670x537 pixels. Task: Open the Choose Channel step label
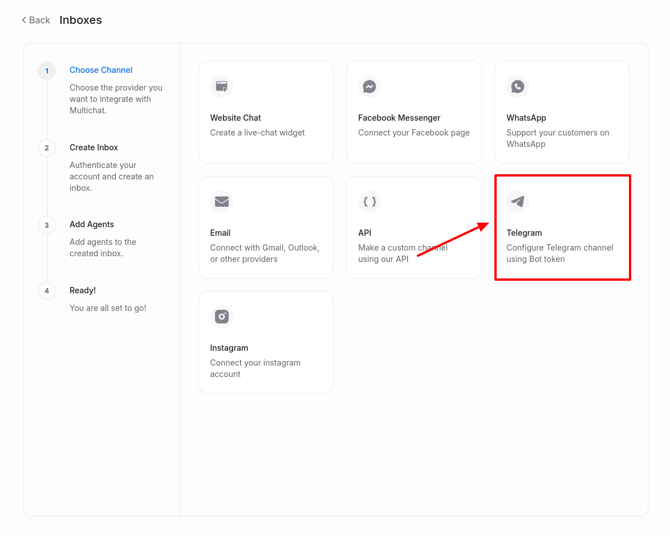[x=101, y=70]
